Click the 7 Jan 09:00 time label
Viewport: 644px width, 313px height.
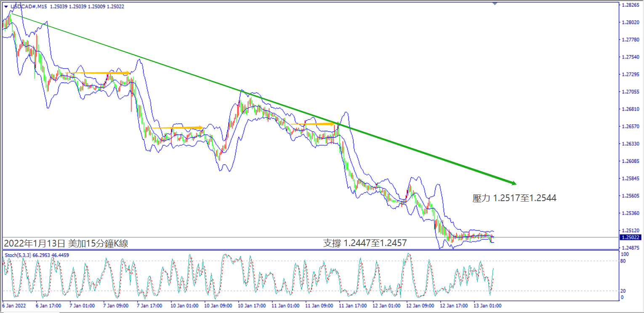point(116,305)
